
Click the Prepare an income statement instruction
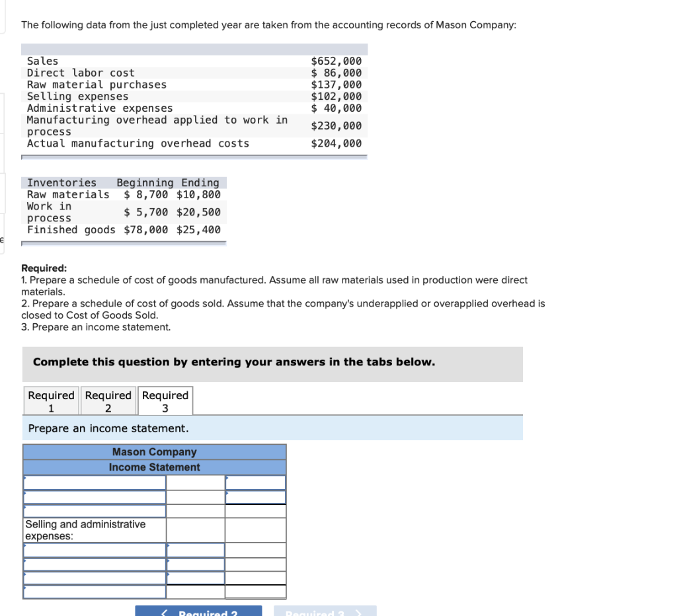click(108, 429)
